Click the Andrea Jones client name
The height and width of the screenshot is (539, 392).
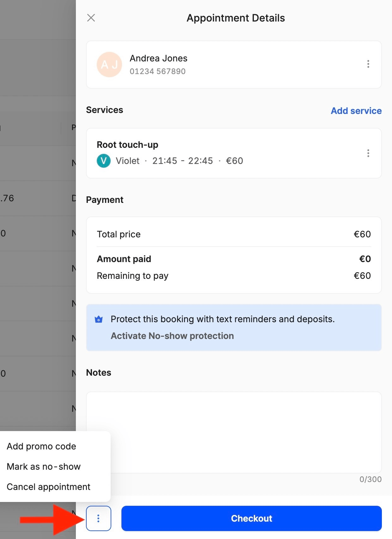[x=158, y=58]
